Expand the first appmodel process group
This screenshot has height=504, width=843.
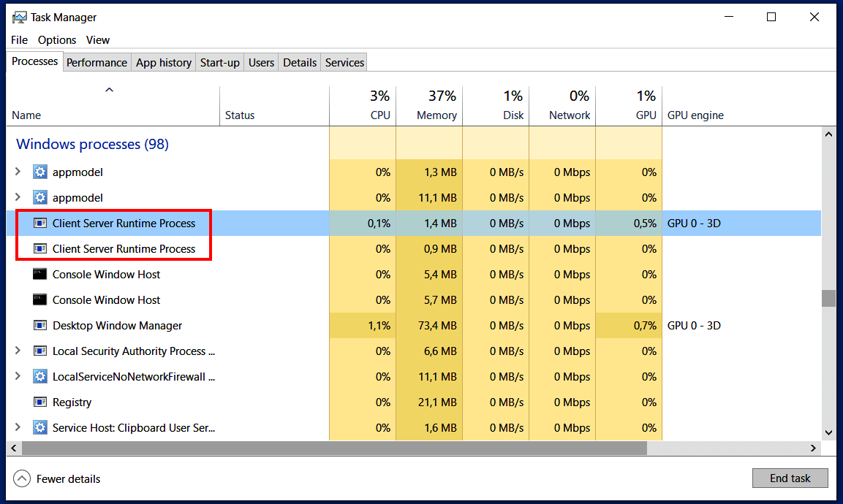(18, 172)
